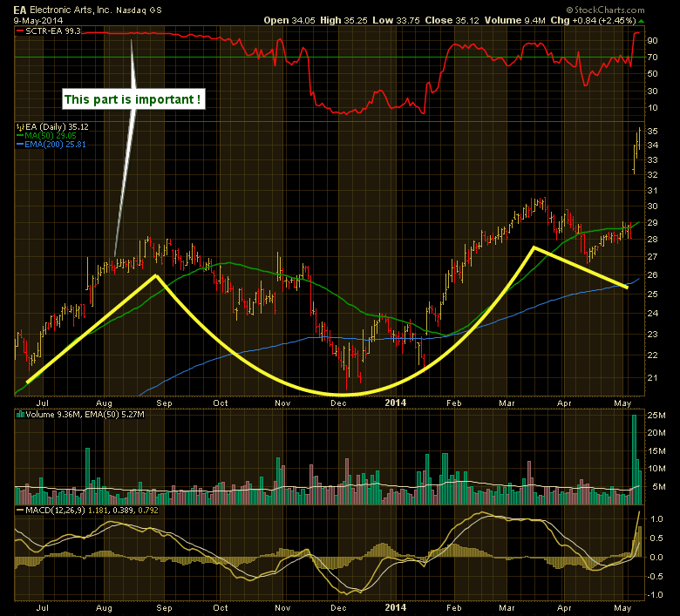Click the Aug label under the MACD panel
The width and height of the screenshot is (680, 616).
pyautogui.click(x=104, y=608)
